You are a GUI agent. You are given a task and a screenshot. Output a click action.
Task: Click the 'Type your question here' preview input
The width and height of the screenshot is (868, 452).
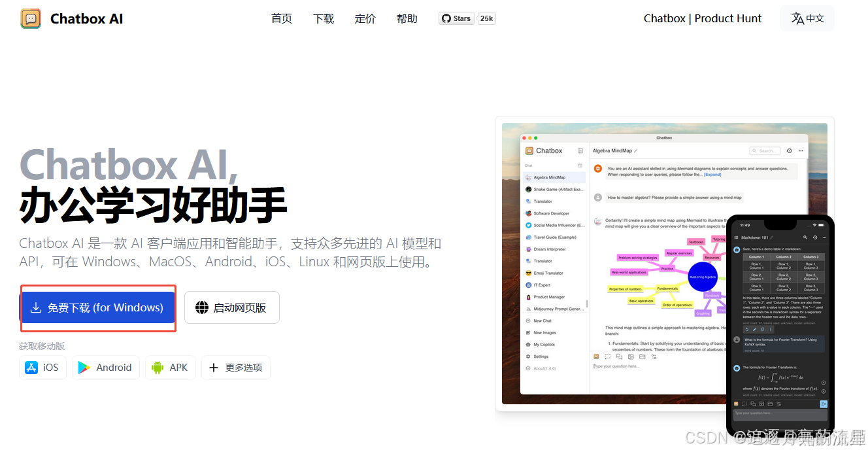coord(656,366)
